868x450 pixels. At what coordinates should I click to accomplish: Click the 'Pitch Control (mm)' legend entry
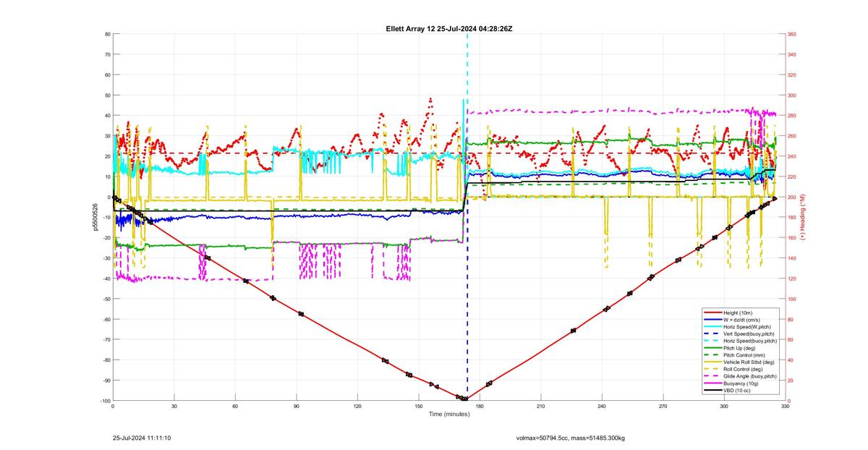(745, 355)
